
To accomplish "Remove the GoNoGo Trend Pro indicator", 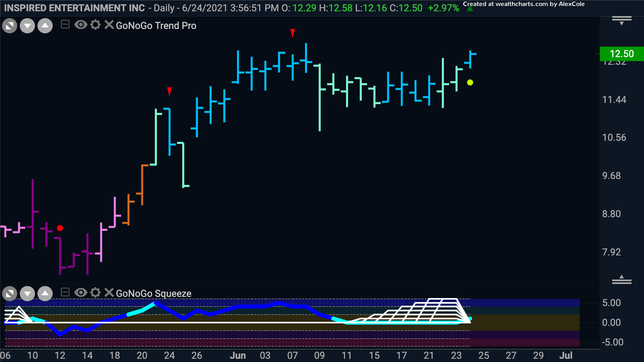I will point(109,25).
